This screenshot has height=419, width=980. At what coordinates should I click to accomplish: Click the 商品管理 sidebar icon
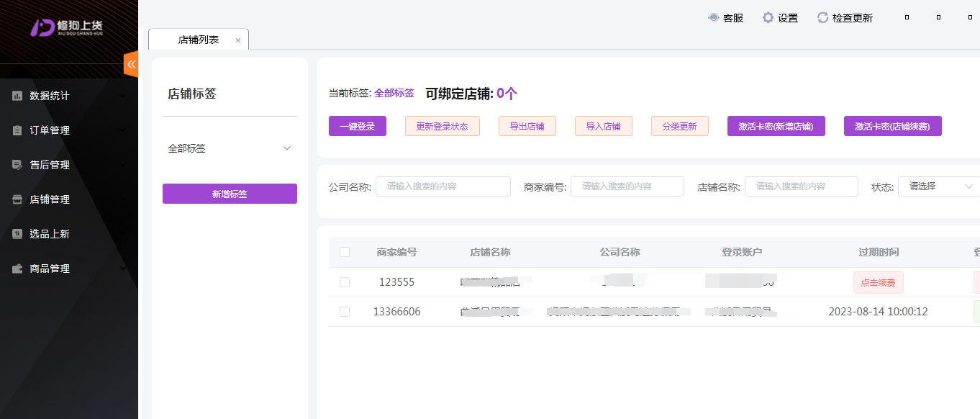point(17,269)
